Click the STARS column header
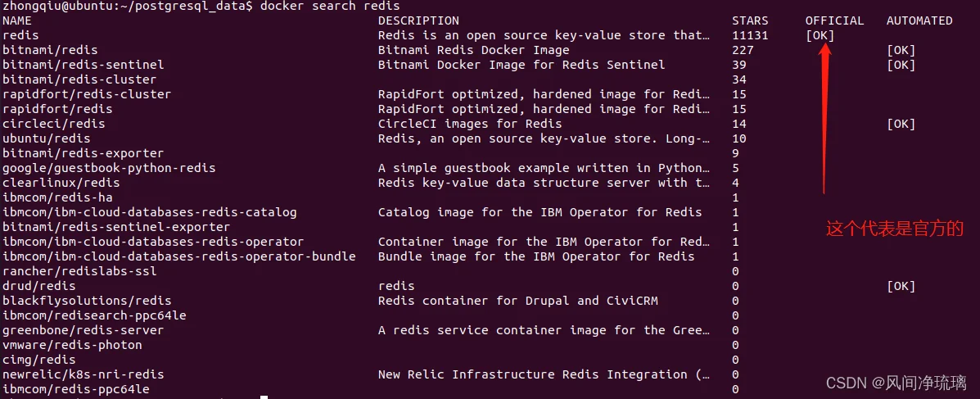 coord(750,20)
